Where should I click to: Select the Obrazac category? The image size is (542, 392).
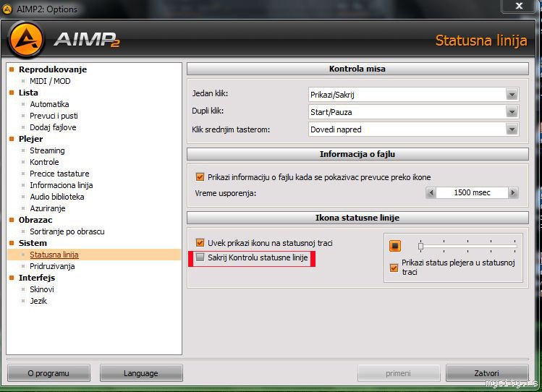35,220
